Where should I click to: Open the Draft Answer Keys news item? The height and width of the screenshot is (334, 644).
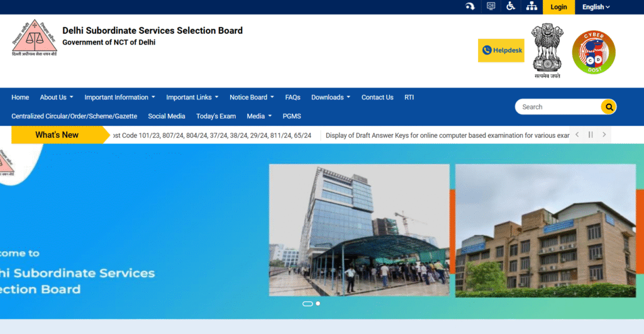pos(447,135)
